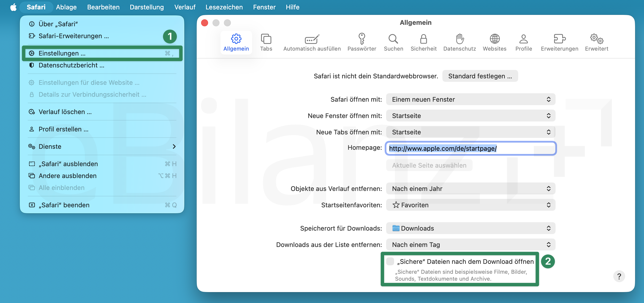
Task: Open the Safari öffnen mit dropdown
Action: coord(471,99)
